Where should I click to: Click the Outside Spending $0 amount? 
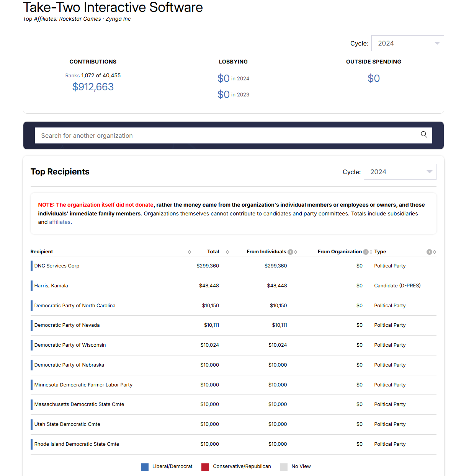coord(374,78)
